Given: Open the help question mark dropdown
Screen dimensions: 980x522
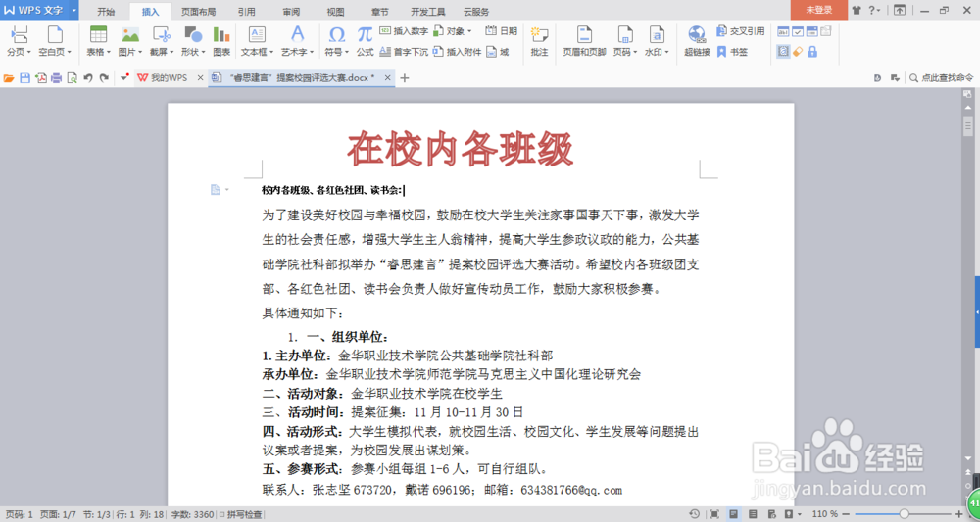Looking at the screenshot, I should (875, 10).
